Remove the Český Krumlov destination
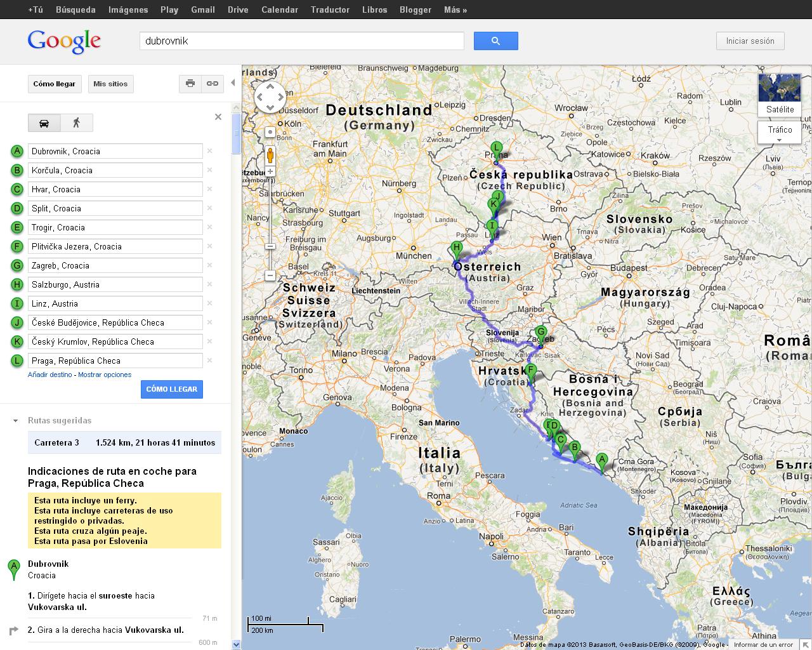This screenshot has width=812, height=650. tap(209, 342)
